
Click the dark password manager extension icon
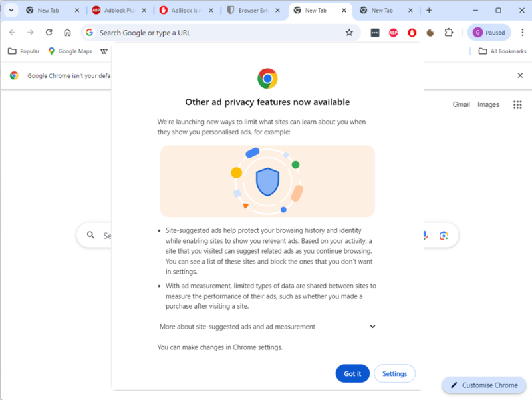(x=375, y=33)
